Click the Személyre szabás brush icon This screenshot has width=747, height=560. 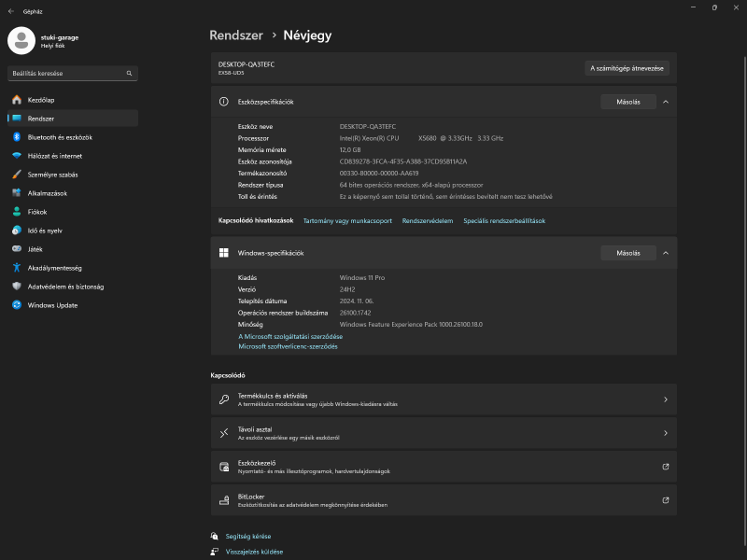[17, 175]
